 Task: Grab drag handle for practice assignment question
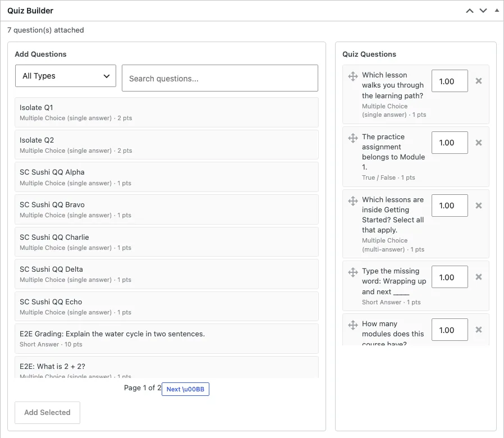353,138
